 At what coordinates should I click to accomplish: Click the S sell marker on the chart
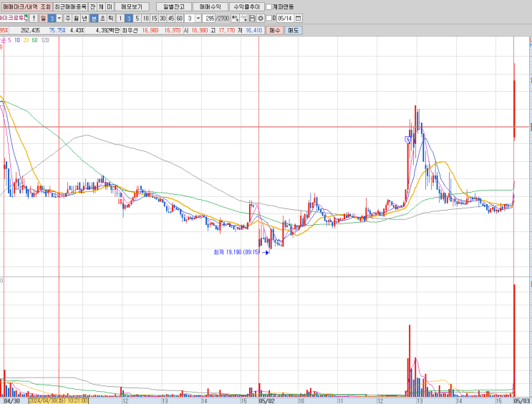click(407, 139)
